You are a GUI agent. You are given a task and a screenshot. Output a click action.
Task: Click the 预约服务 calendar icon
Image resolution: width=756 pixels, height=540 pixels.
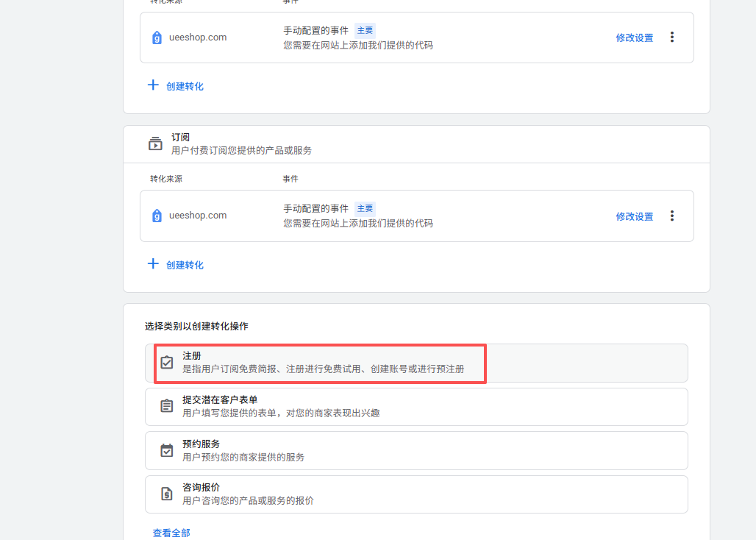pyautogui.click(x=167, y=450)
